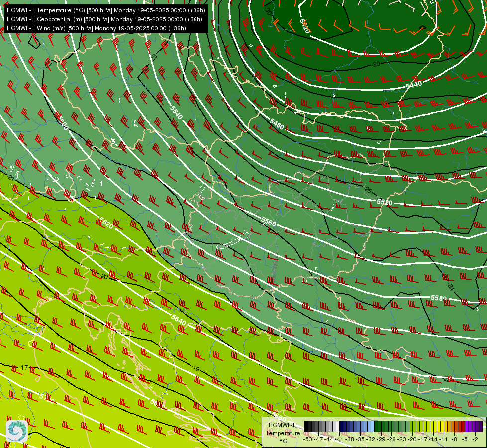487x448 pixels.
Task: Click the -20 isotherm label on the map
Action: coord(104,276)
